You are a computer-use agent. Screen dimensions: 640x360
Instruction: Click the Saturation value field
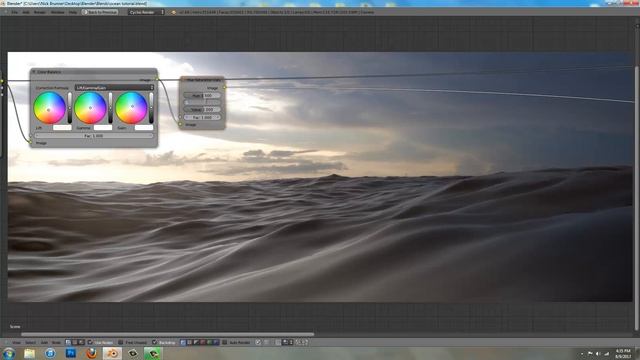pyautogui.click(x=202, y=102)
